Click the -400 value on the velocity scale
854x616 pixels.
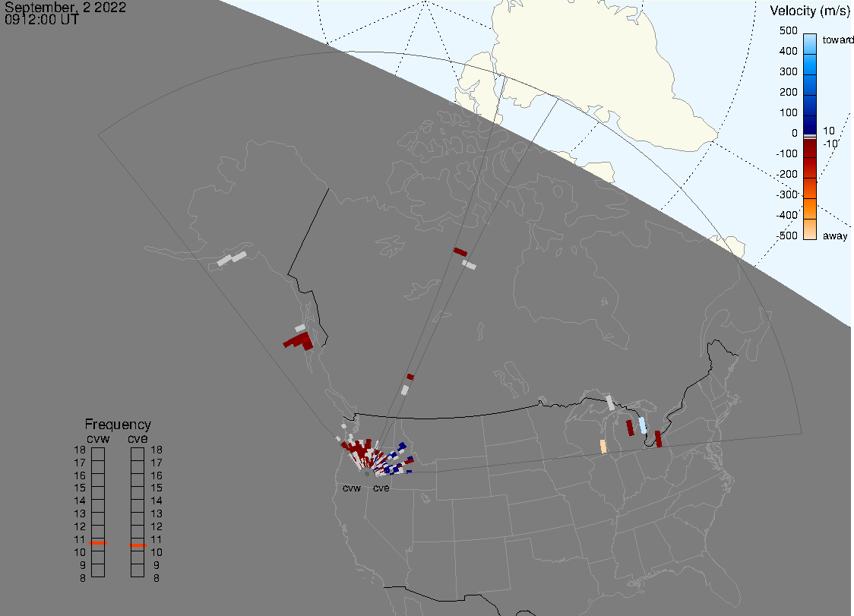pos(786,215)
